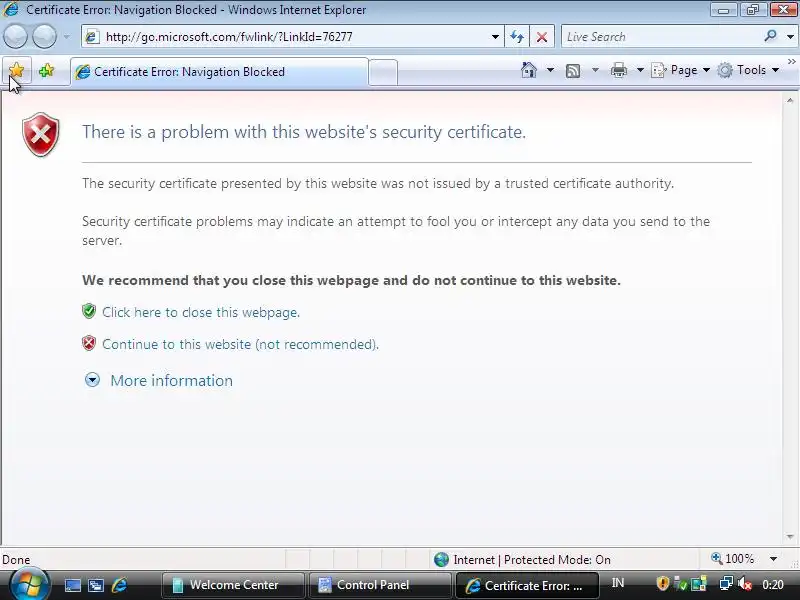Expand the address bar history dropdown

[495, 37]
